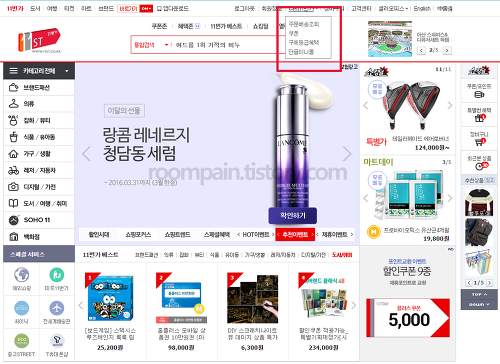
Task: Click the department store building icon
Action: coord(13,237)
